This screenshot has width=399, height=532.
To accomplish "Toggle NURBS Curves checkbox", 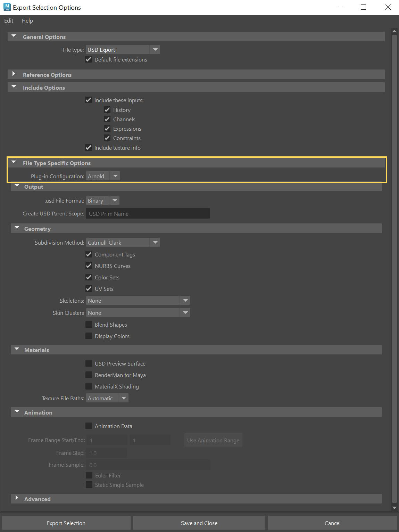I will 89,266.
